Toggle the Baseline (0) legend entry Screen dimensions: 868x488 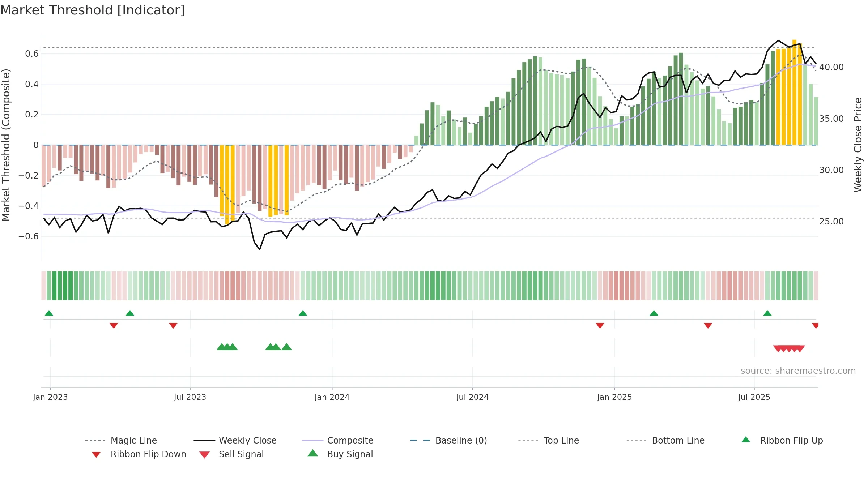tap(448, 440)
